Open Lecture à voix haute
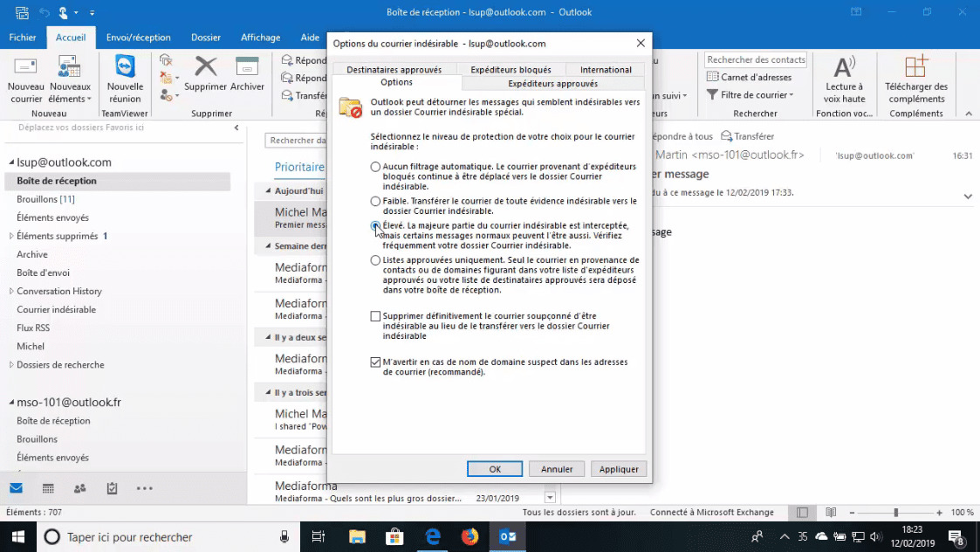This screenshot has height=552, width=980. (844, 79)
